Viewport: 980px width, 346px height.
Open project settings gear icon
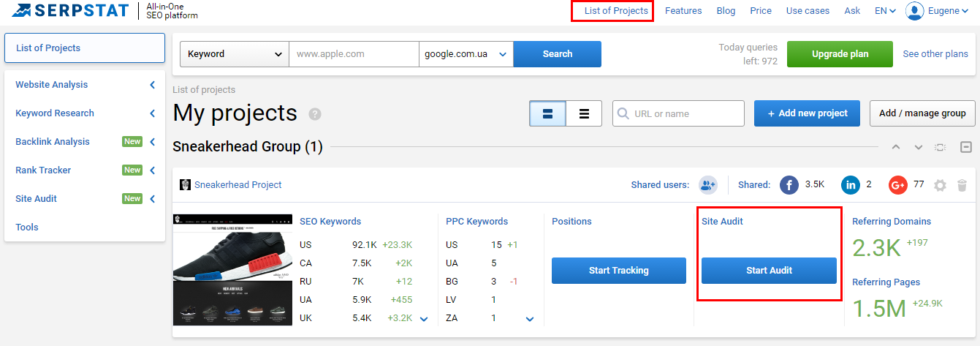coord(941,186)
